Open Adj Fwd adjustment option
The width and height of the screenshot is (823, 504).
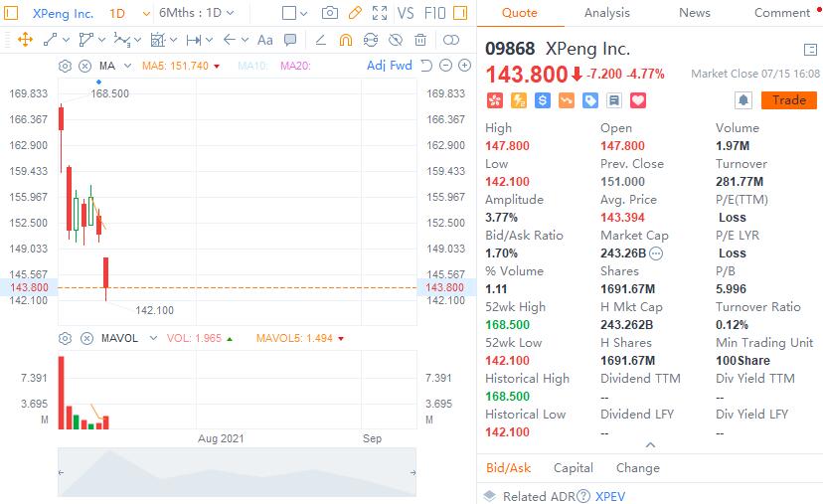[x=390, y=66]
